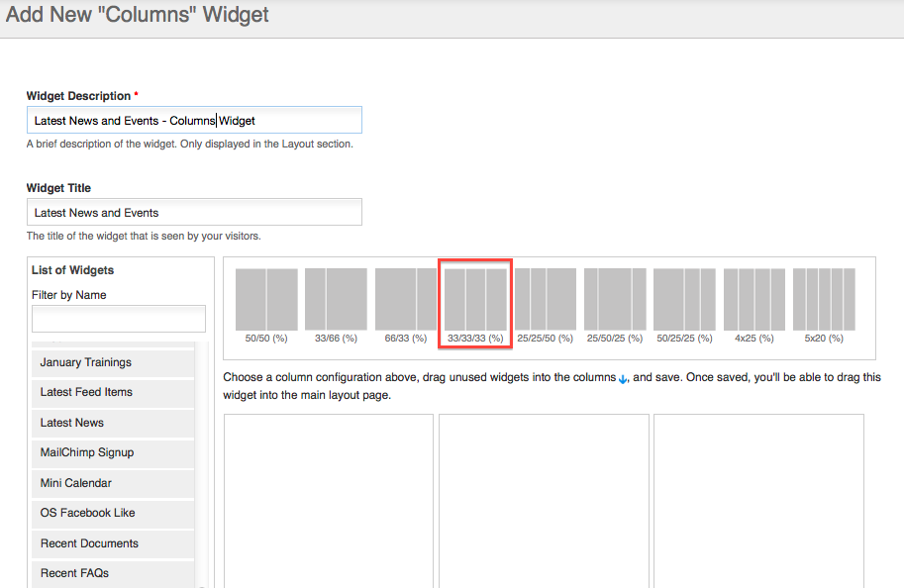Click the 'Widget Title' label

58,188
